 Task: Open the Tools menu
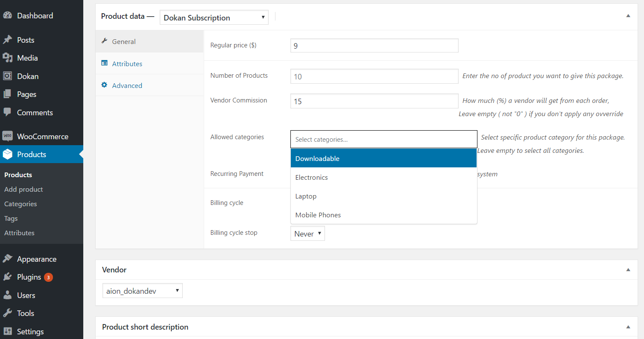click(x=41, y=313)
